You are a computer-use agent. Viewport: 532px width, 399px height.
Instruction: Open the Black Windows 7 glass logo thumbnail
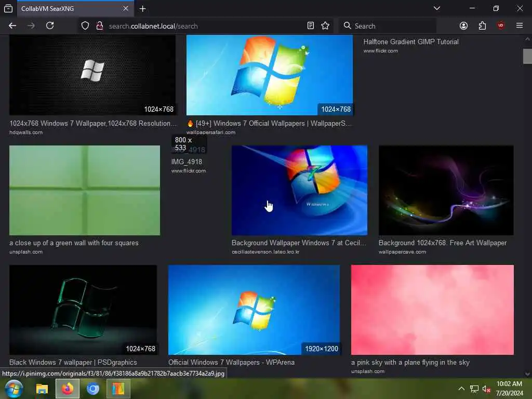click(83, 310)
